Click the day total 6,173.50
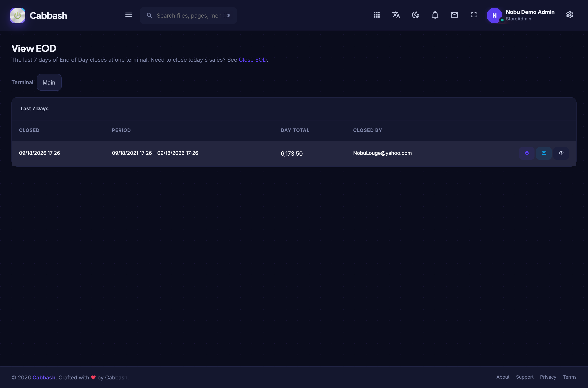Screen dimensions: 588x388 (292, 154)
